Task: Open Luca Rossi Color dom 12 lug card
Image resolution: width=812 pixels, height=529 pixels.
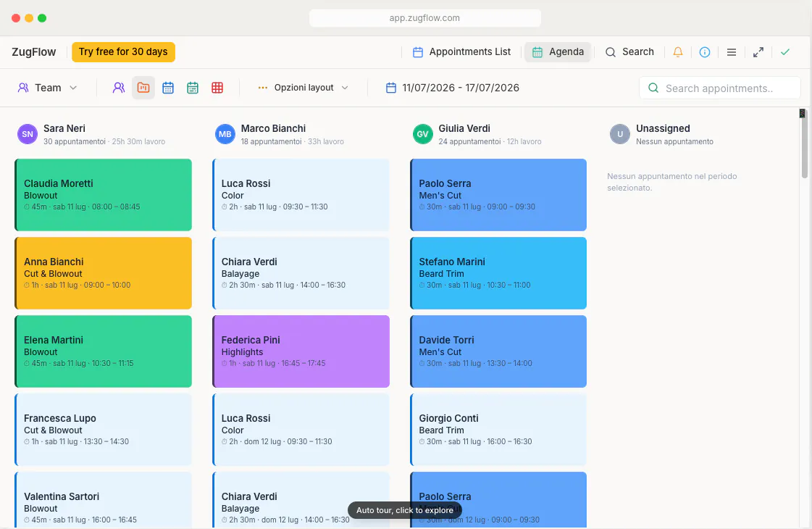Action: click(x=301, y=430)
